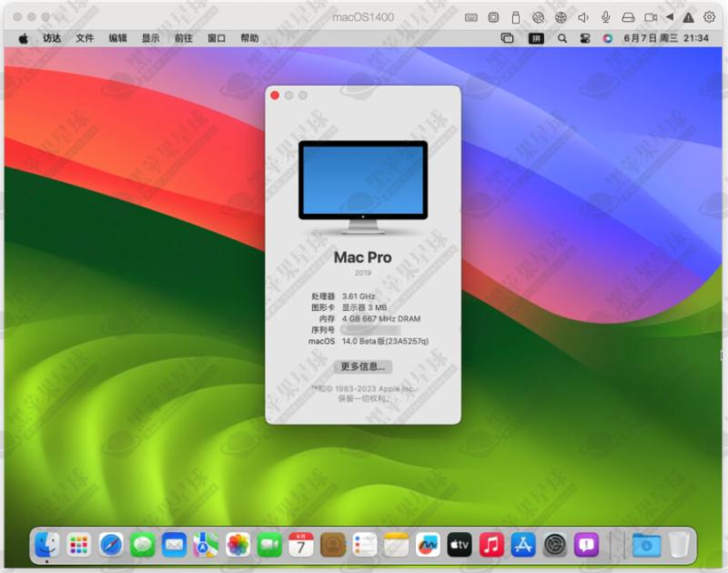Open Messages from the Dock
The width and height of the screenshot is (728, 573).
click(143, 545)
